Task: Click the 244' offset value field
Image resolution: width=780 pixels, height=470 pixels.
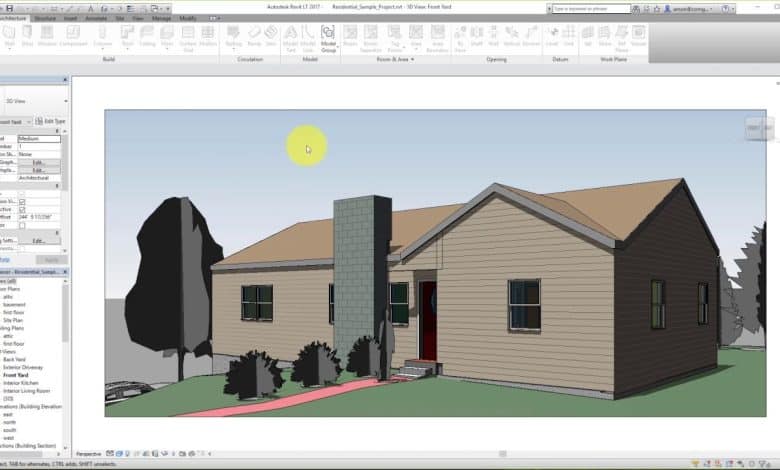Action: point(39,217)
